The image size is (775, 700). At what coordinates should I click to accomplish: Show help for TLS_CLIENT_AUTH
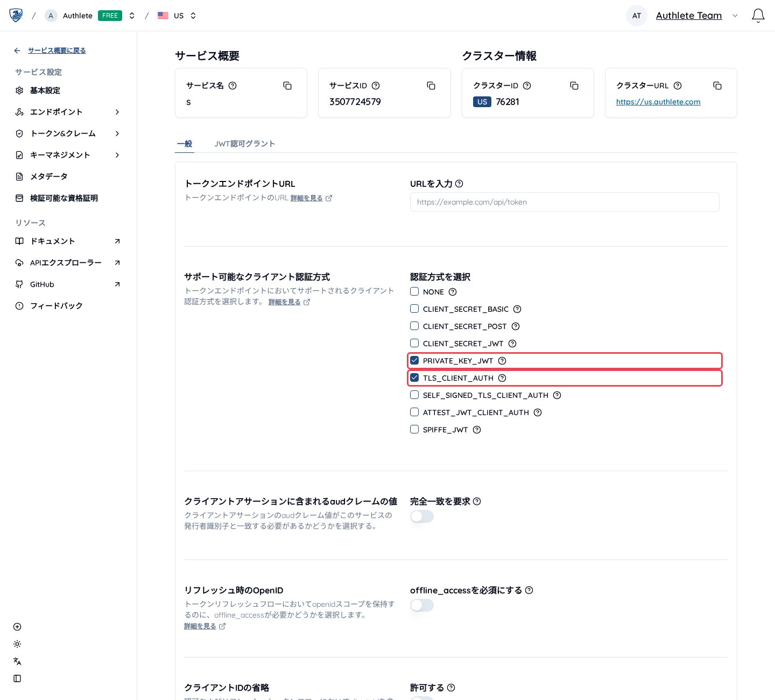[502, 378]
